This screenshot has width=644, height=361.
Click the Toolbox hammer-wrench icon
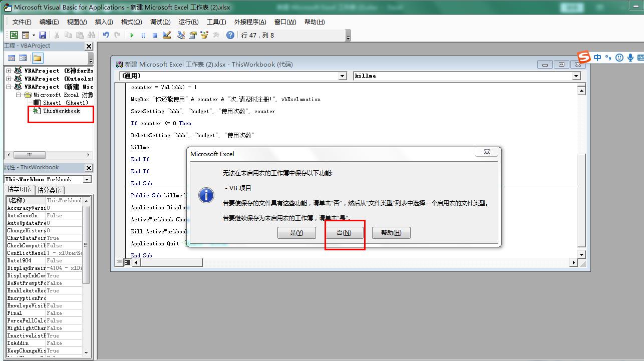click(x=216, y=35)
